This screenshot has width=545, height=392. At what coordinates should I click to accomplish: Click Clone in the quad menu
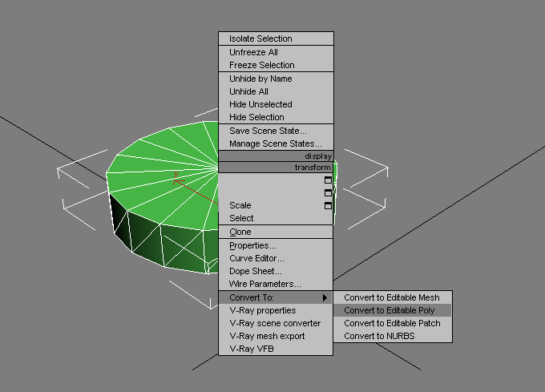[275, 232]
